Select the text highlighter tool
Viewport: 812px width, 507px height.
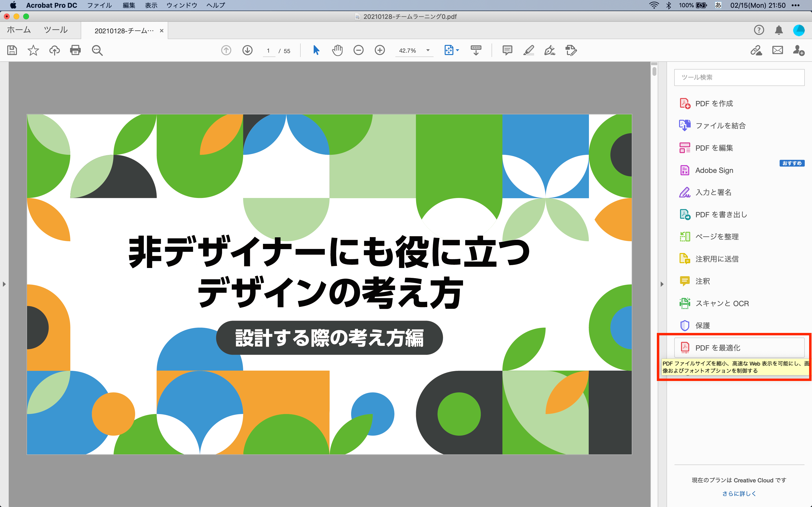[528, 50]
